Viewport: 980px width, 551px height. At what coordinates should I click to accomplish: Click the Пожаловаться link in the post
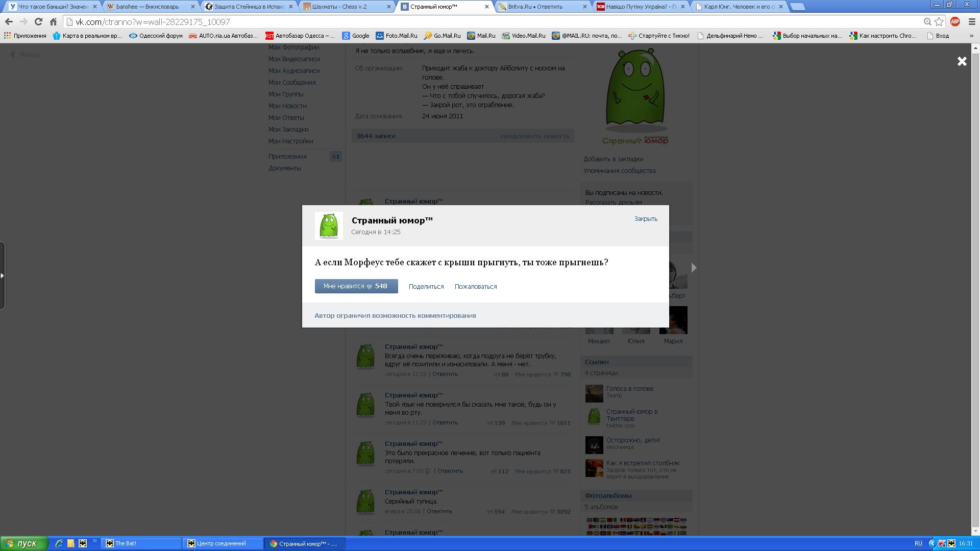pyautogui.click(x=475, y=287)
